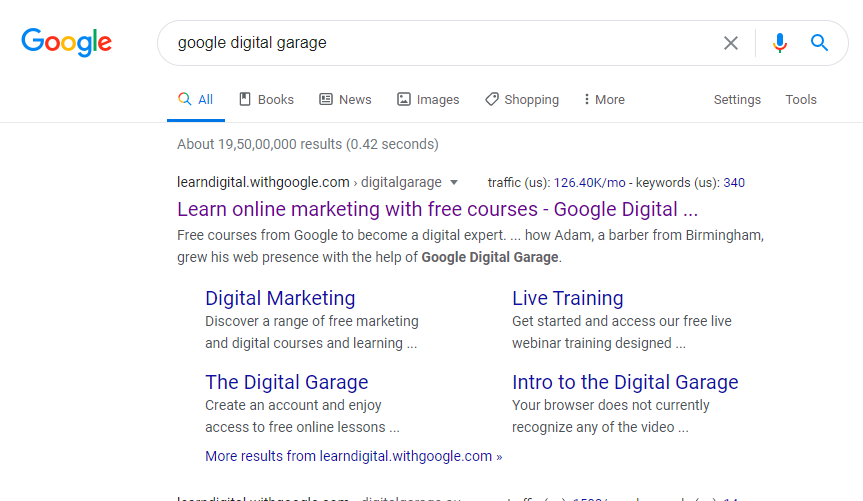
Task: Expand the More search categories menu
Action: coord(604,100)
